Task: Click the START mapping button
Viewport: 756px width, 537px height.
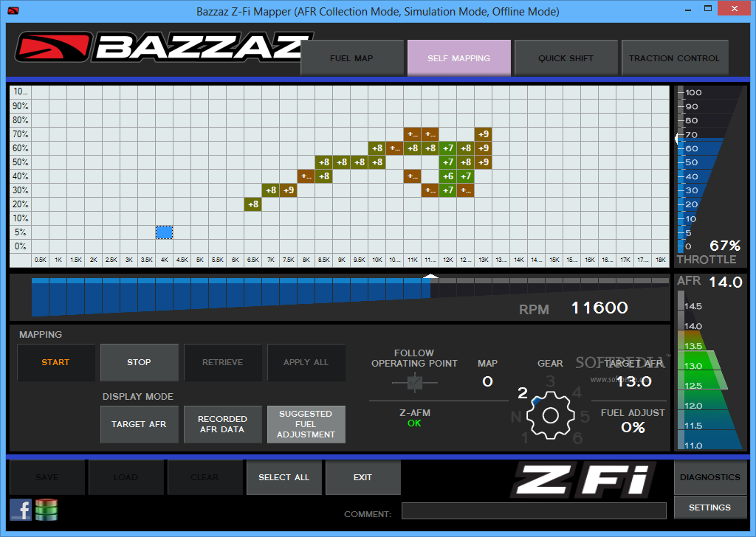Action: [55, 362]
